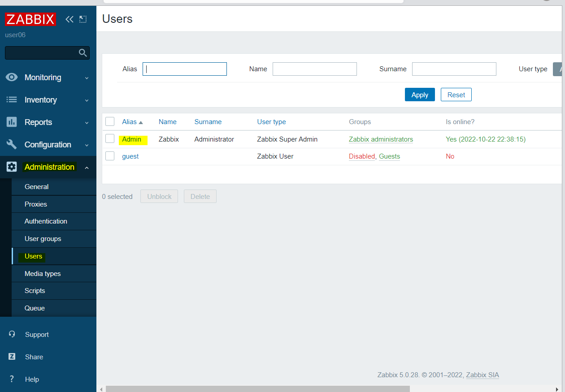565x392 pixels.
Task: Open General under Administration
Action: [36, 187]
